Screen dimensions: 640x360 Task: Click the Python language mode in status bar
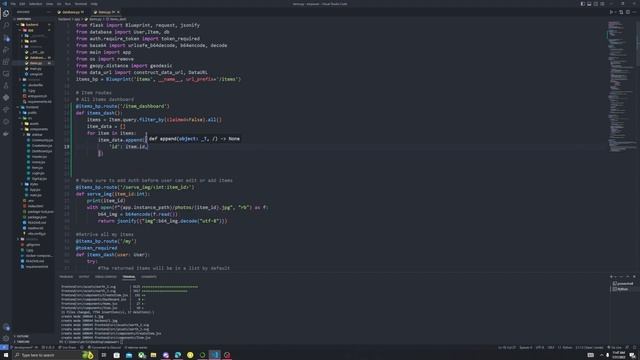coord(566,347)
